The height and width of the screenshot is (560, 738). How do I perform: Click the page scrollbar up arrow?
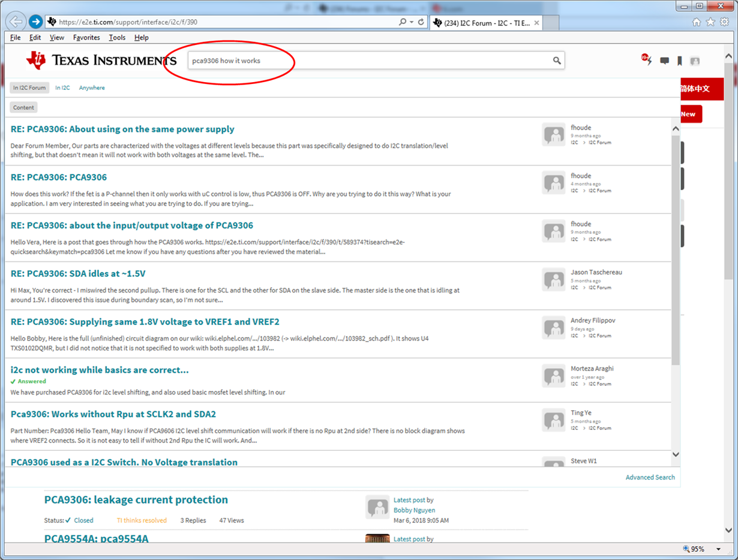tap(728, 56)
